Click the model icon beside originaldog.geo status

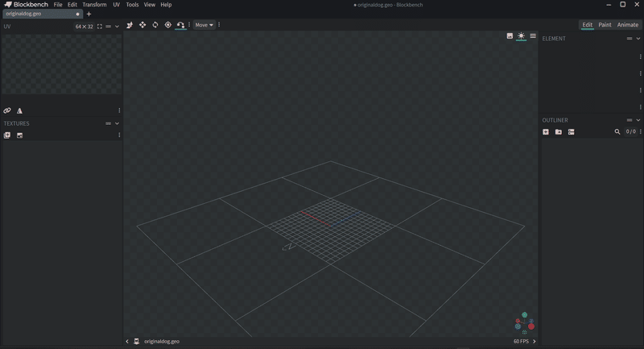[x=137, y=342]
